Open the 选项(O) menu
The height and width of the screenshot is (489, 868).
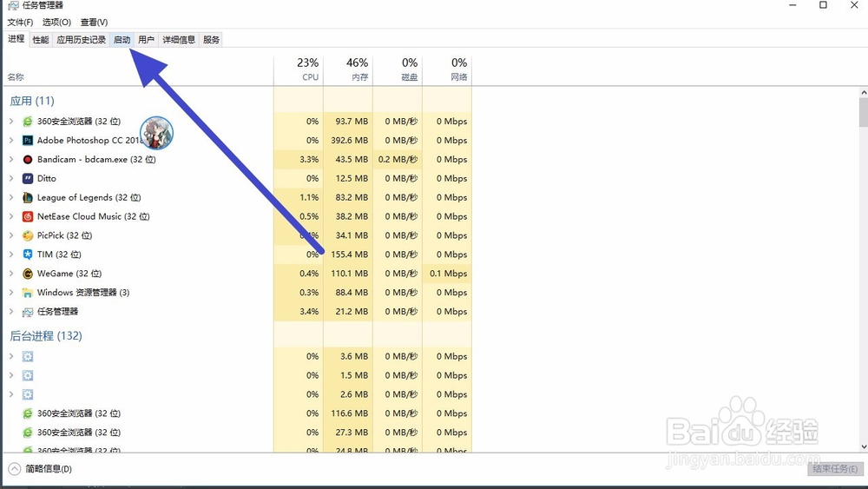coord(56,23)
